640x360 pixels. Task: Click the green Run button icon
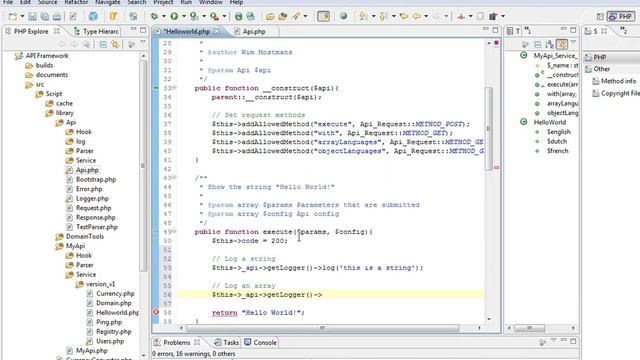174,16
